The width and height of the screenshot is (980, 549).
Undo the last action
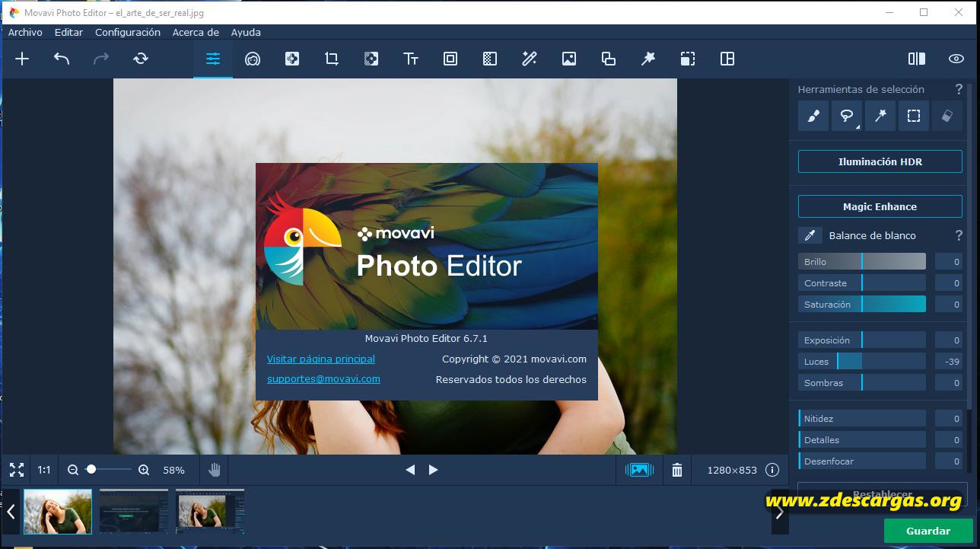pyautogui.click(x=62, y=59)
